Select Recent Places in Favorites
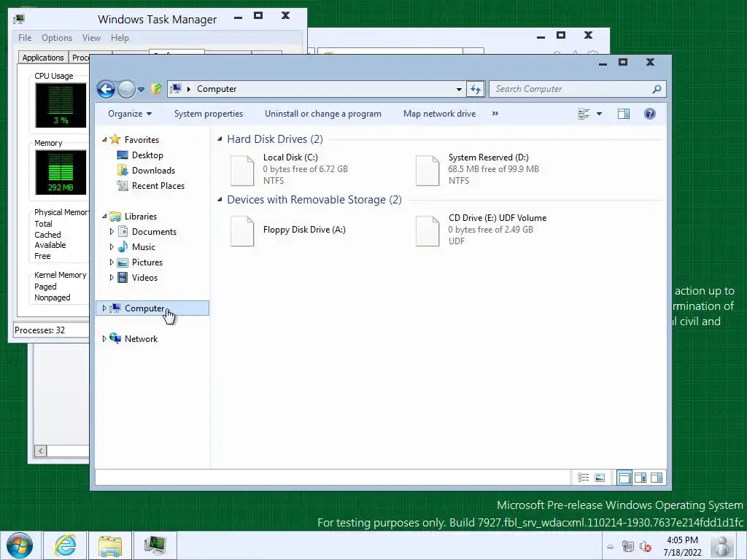Screen dimensions: 747x560 (158, 186)
